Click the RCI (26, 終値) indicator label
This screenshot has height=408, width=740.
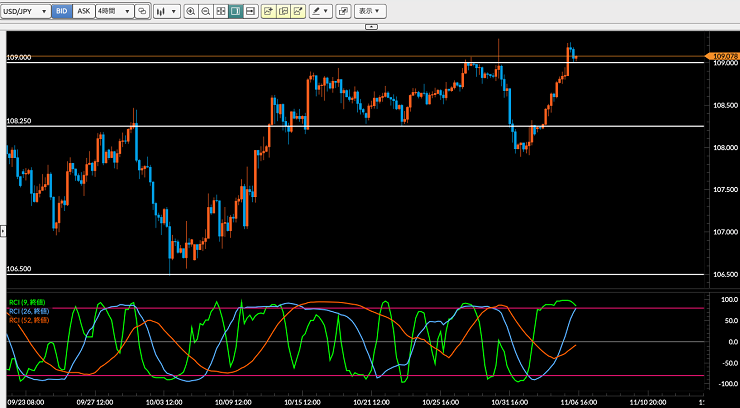(29, 311)
